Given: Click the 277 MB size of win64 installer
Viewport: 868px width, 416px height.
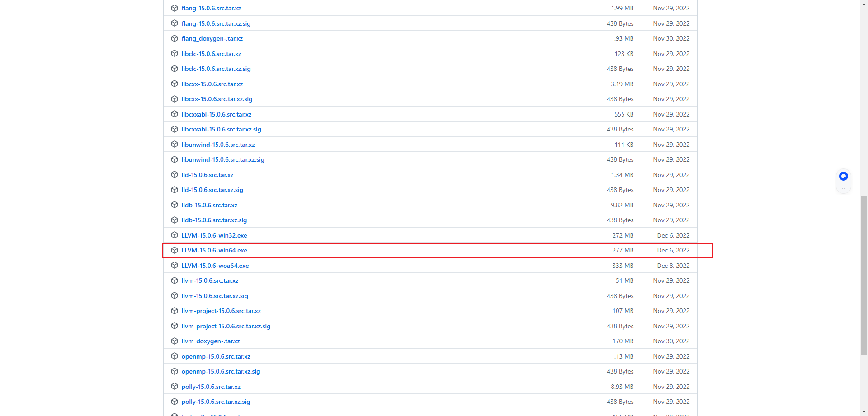Looking at the screenshot, I should [623, 250].
